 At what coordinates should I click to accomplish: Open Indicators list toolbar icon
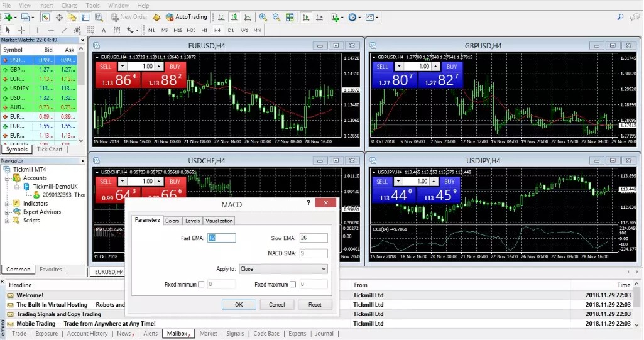(x=336, y=17)
